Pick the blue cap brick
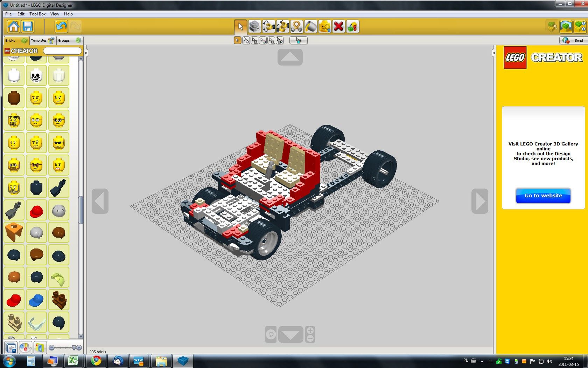The image size is (588, 368). (x=36, y=300)
